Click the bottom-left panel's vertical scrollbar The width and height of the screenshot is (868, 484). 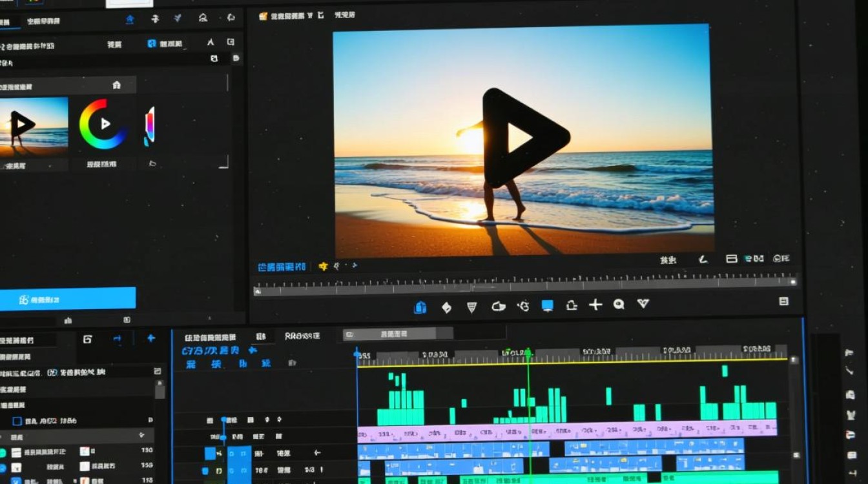[160, 390]
